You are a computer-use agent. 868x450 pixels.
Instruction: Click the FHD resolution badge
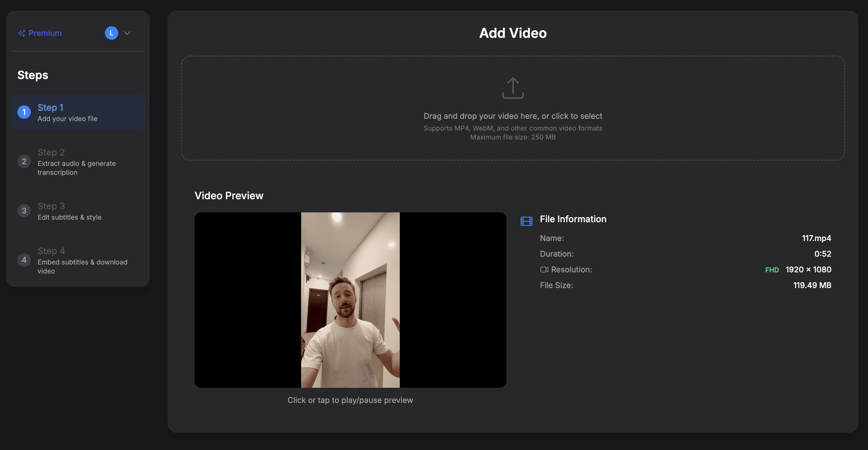[772, 270]
